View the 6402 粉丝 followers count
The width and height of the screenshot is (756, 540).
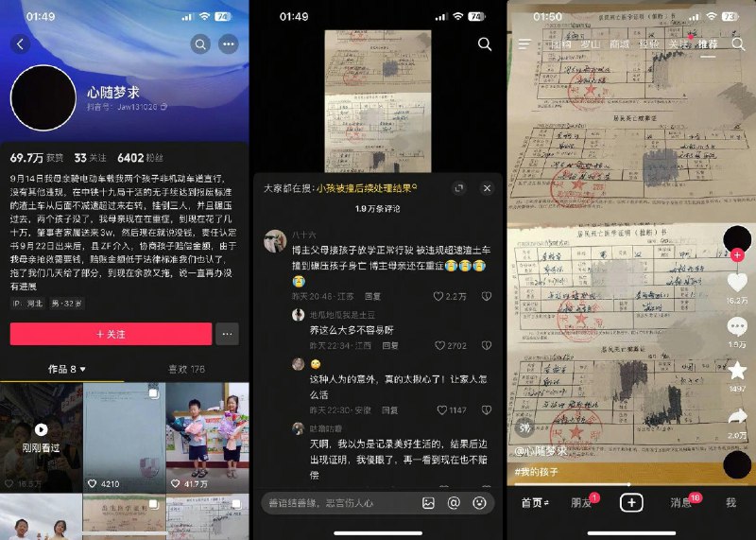coord(140,158)
